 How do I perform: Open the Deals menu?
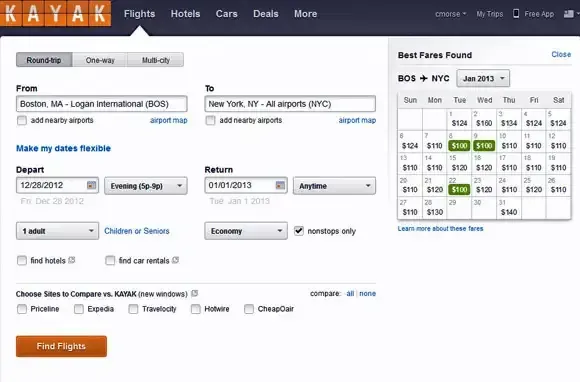pyautogui.click(x=266, y=14)
